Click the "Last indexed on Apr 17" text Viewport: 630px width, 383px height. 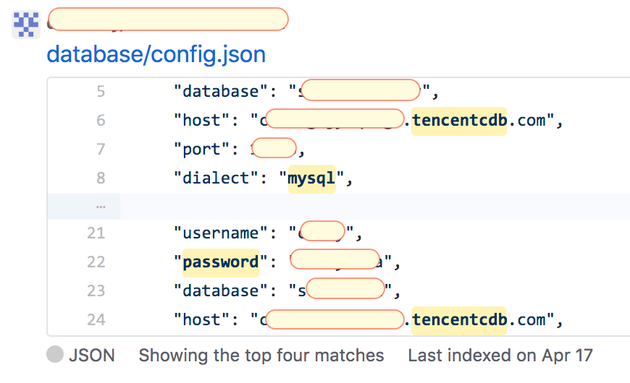pyautogui.click(x=500, y=355)
